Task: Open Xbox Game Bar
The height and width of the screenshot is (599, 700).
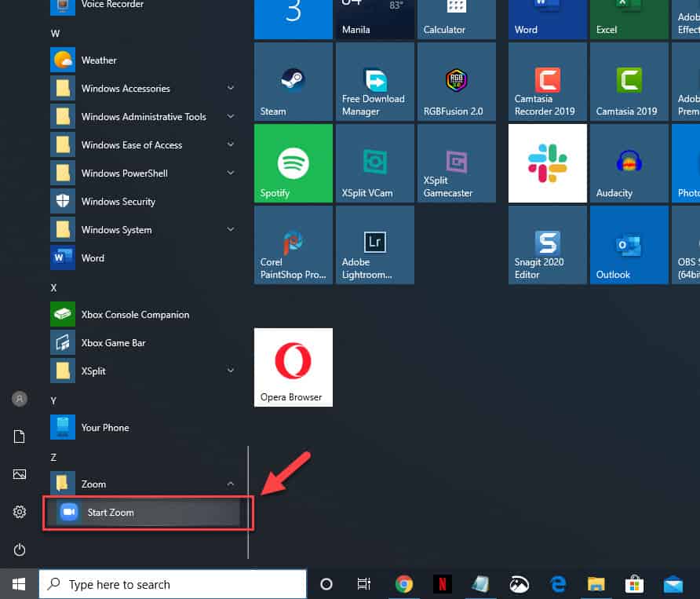Action: click(145, 342)
